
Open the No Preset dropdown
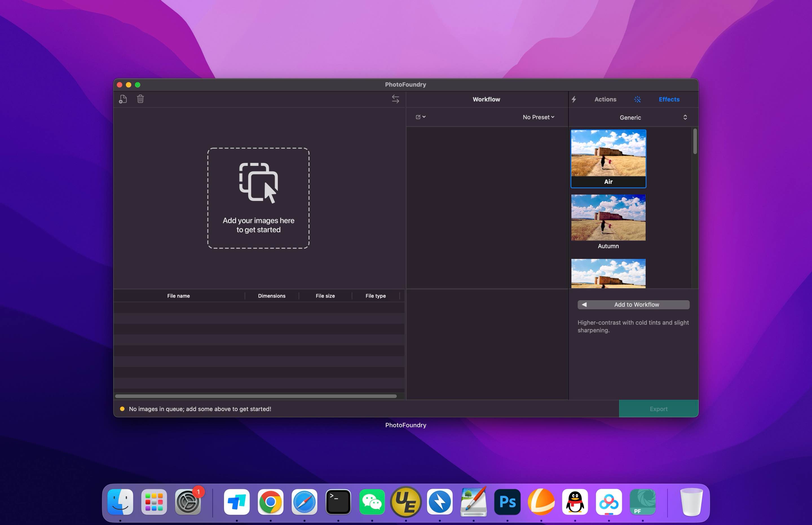pos(538,117)
